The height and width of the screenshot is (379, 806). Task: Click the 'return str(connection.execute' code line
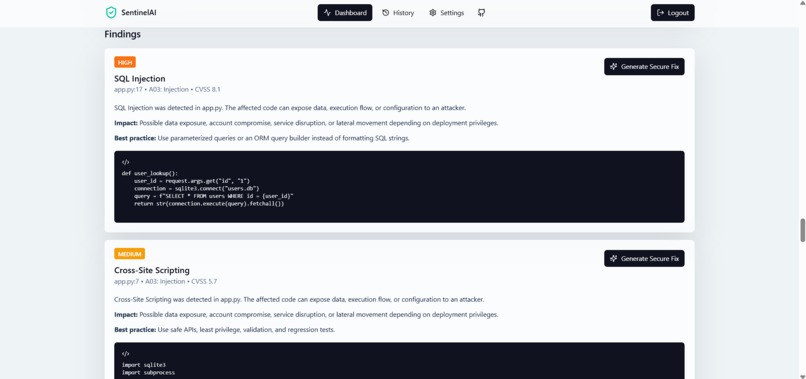tap(209, 204)
